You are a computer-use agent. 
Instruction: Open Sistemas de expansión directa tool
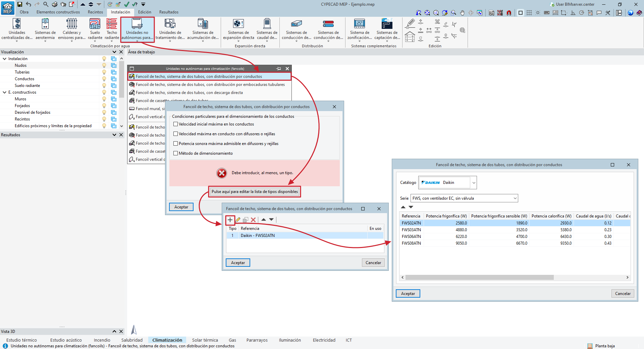(x=238, y=29)
